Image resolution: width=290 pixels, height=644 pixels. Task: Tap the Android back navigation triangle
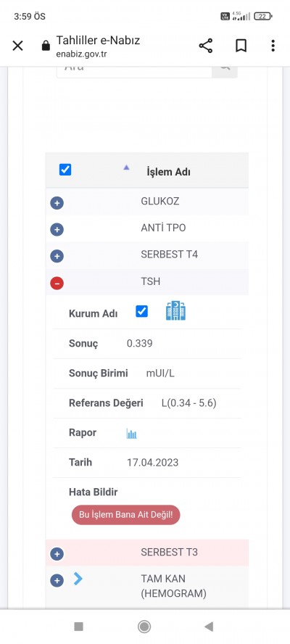click(209, 627)
